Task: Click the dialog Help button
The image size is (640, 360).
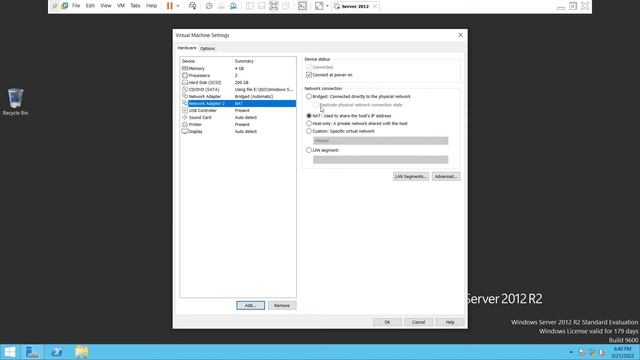Action: pos(450,322)
